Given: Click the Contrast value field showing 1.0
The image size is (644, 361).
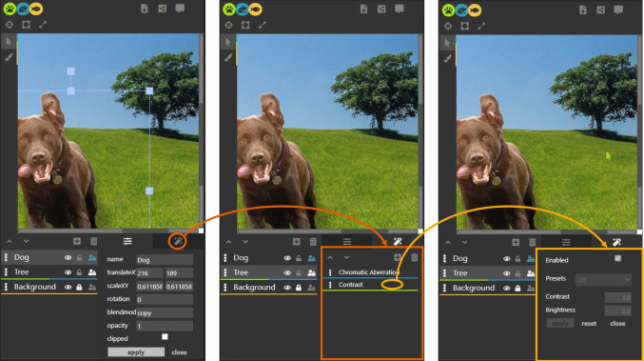Looking at the screenshot, I should pos(617,297).
